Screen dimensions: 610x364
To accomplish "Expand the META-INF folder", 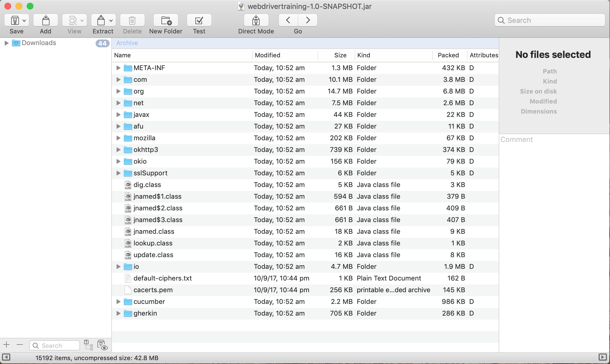I will (x=118, y=68).
